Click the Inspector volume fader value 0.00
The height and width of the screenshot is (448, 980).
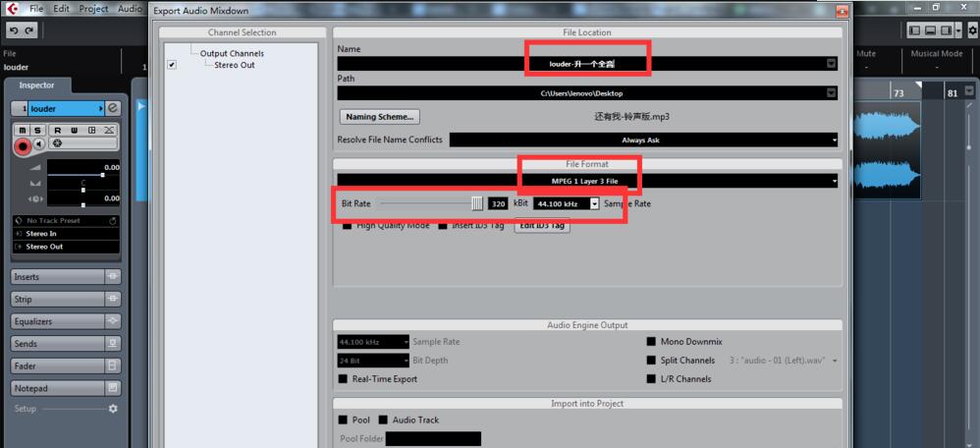[112, 168]
